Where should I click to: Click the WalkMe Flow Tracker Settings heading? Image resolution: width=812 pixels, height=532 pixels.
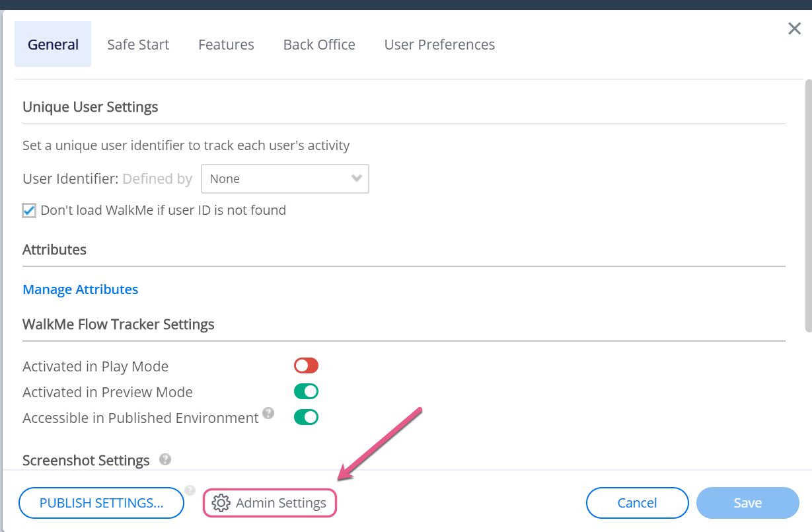point(118,324)
